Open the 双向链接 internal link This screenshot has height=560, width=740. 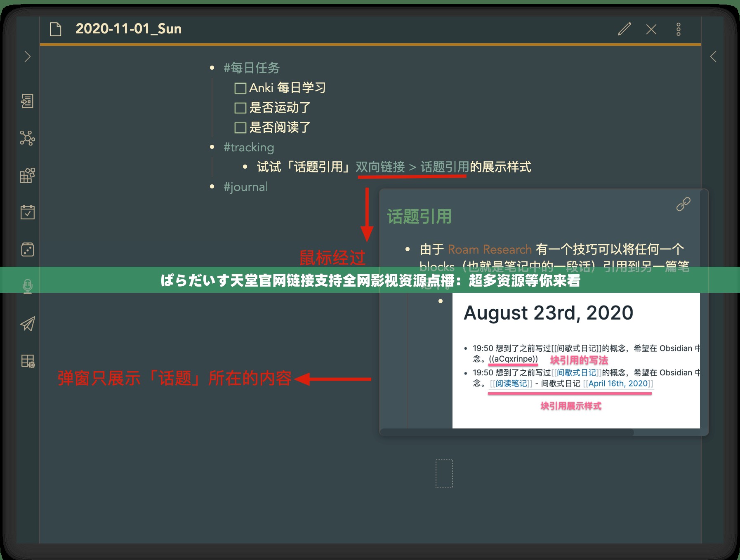pos(381,167)
